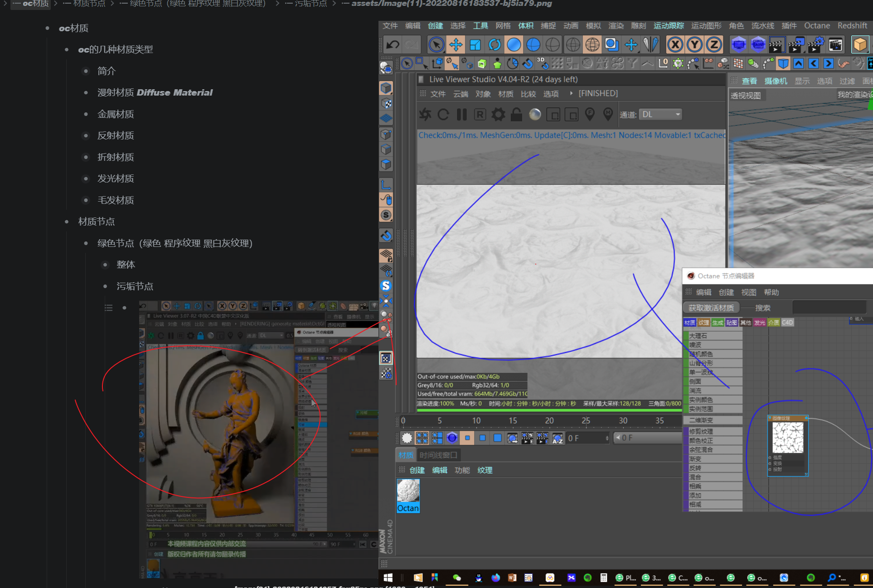Select the Octane material thumbnail

coord(408,492)
